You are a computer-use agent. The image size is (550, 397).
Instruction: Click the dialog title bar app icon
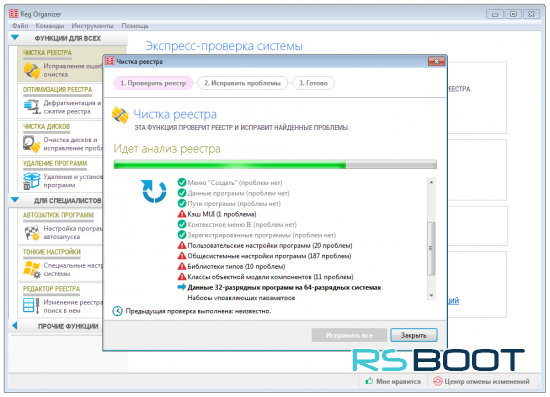(x=110, y=61)
